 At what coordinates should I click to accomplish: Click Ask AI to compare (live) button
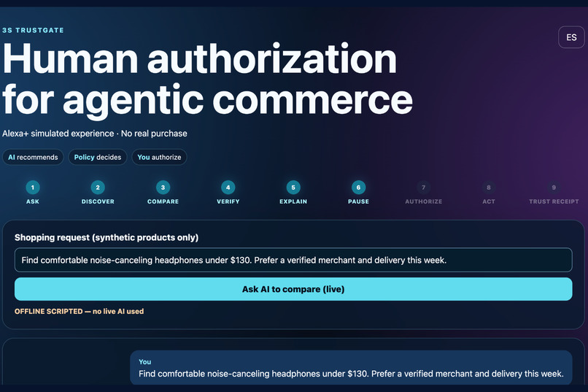(293, 289)
